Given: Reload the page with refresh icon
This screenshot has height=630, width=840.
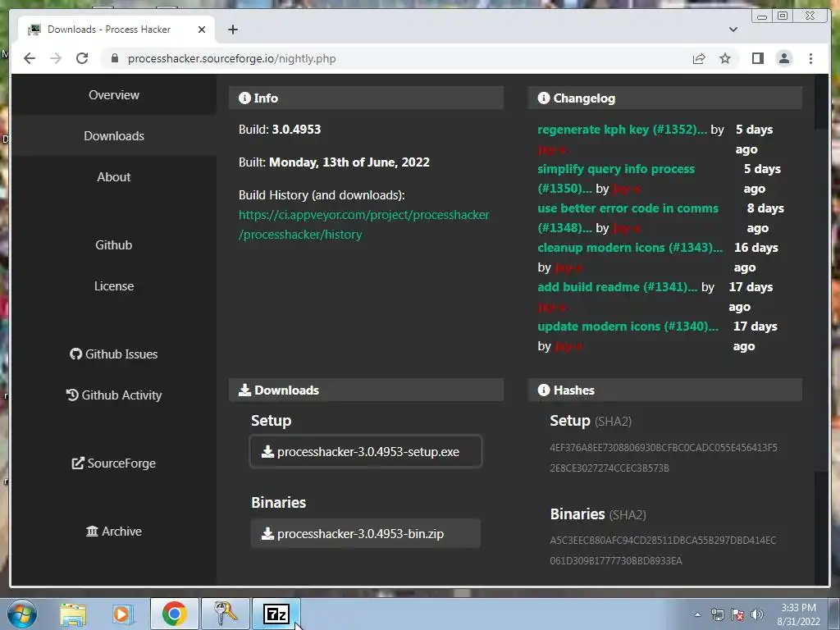Looking at the screenshot, I should (82, 58).
